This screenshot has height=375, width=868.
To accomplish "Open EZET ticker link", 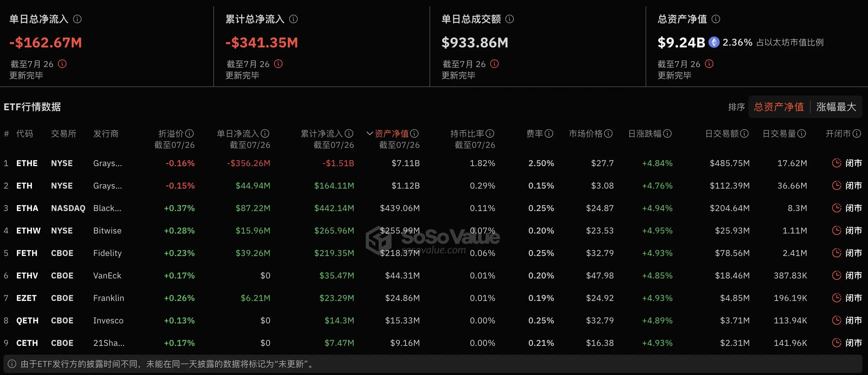I will pos(26,298).
